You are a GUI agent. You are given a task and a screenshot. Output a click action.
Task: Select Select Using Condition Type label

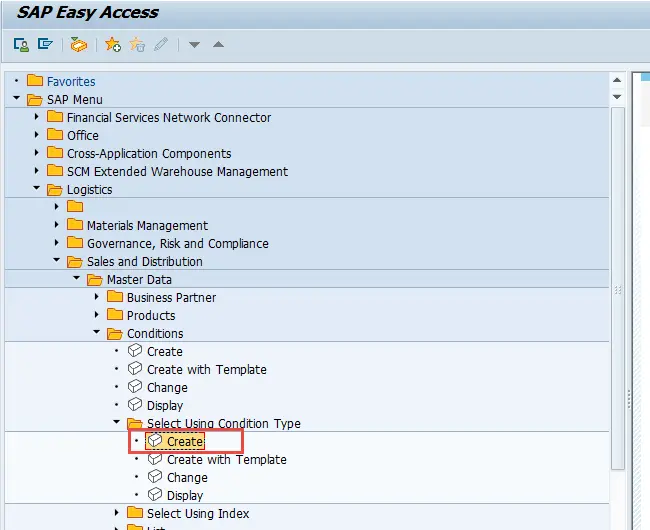tap(224, 424)
